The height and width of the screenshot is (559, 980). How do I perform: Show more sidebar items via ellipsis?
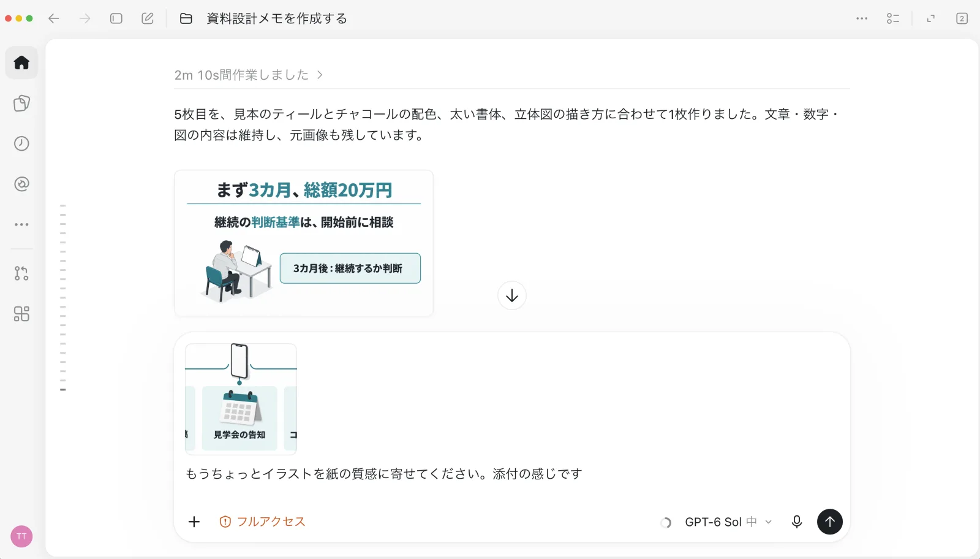(21, 224)
